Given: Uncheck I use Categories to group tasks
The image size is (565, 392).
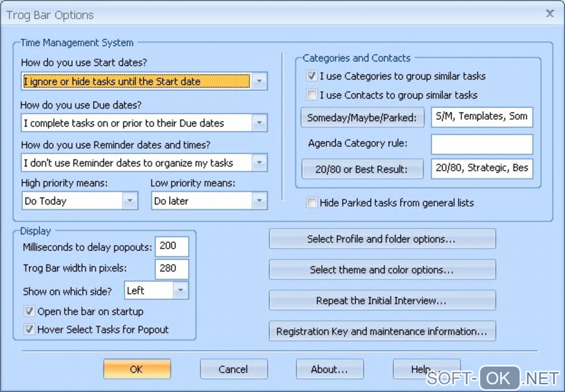Looking at the screenshot, I should 311,76.
